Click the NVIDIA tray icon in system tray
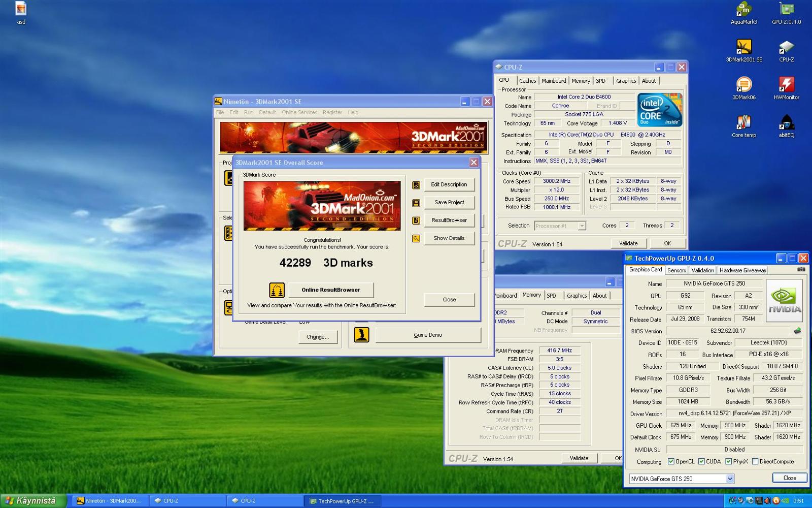The height and width of the screenshot is (508, 812). (x=785, y=500)
